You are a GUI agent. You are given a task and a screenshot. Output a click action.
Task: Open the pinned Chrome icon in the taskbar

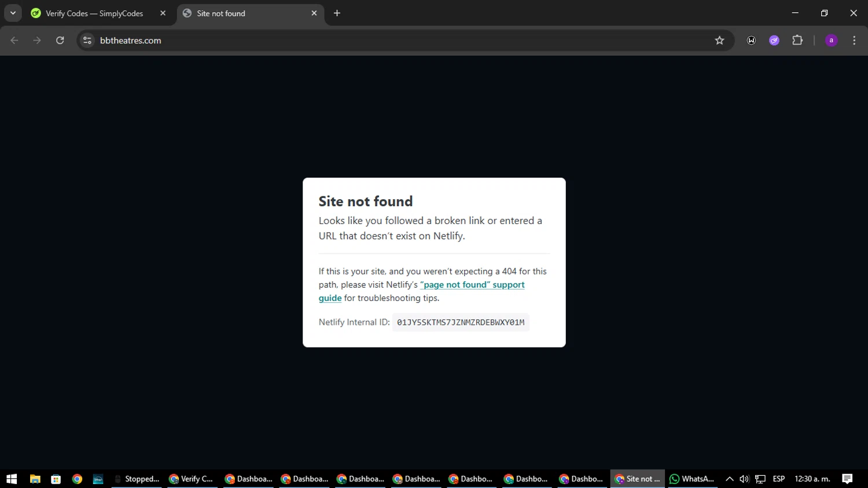[77, 479]
